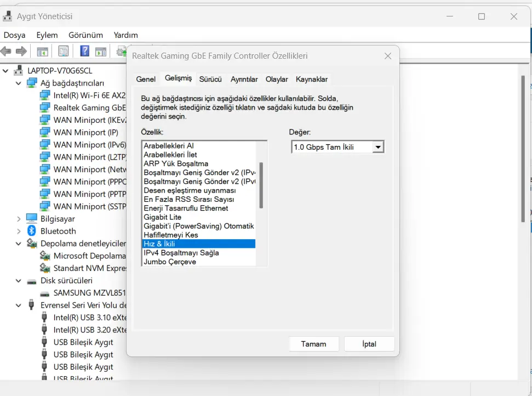Select Desen eşleştirme uyanması property
Screen dimensions: 532x396
[198, 190]
